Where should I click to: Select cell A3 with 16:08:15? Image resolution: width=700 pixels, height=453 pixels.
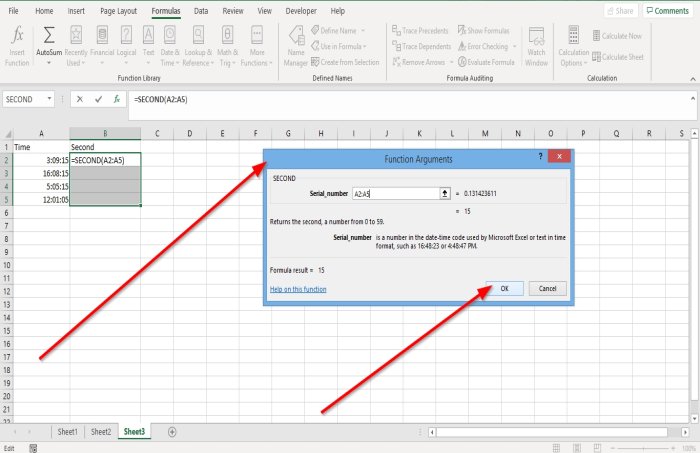point(41,173)
